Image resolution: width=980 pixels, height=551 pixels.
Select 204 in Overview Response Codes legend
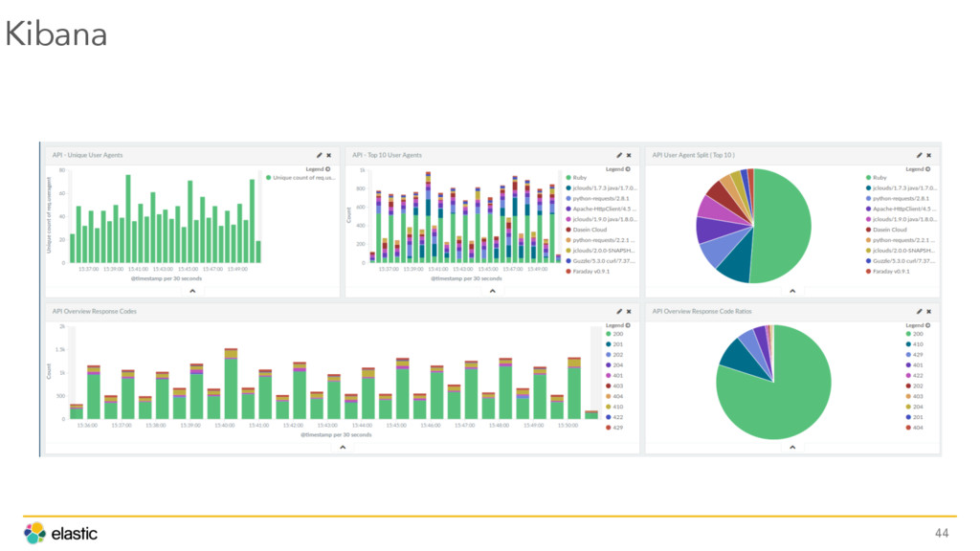coord(614,365)
